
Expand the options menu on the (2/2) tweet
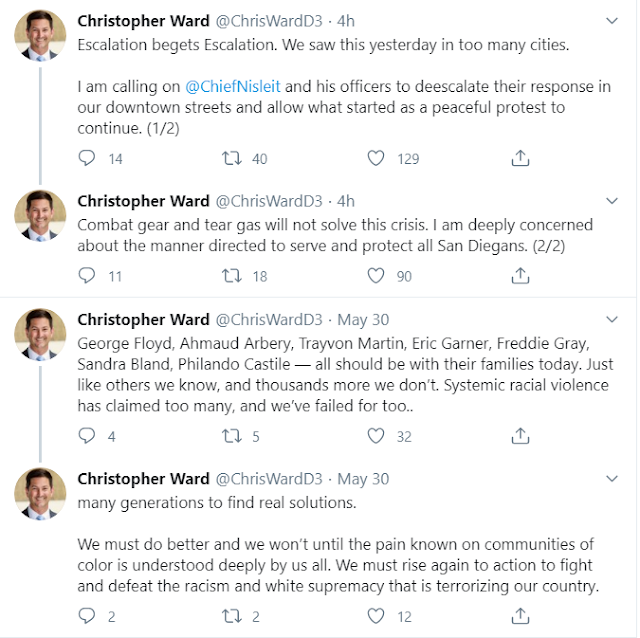pos(611,201)
